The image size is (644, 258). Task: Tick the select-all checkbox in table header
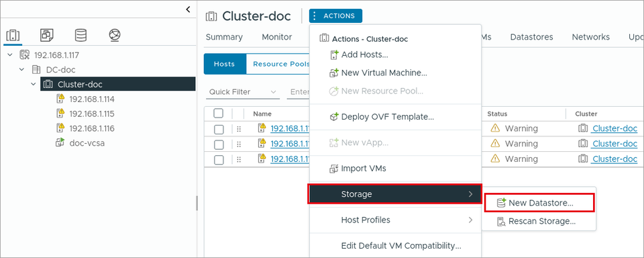[x=219, y=113]
